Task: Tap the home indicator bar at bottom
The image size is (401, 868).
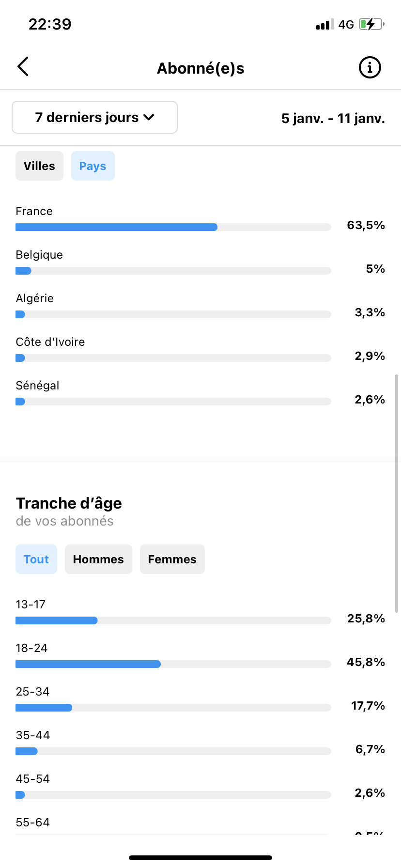Action: point(200,858)
